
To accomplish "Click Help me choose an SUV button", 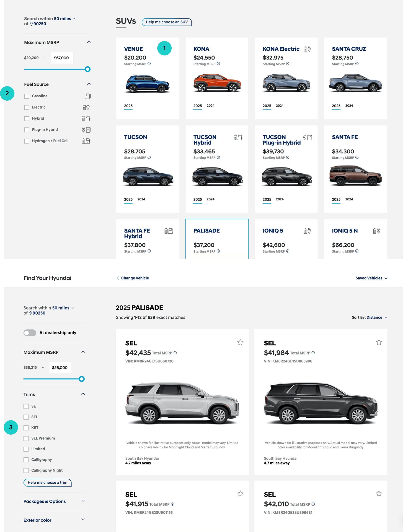I will pyautogui.click(x=167, y=22).
